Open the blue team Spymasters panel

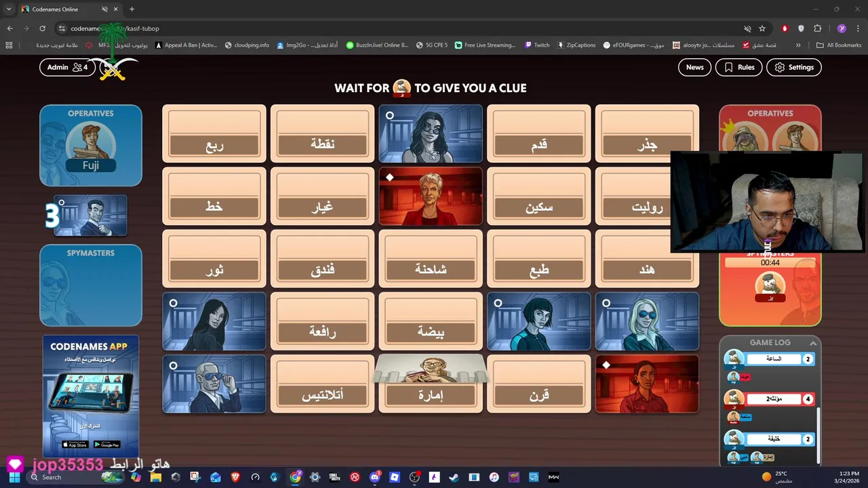point(90,285)
